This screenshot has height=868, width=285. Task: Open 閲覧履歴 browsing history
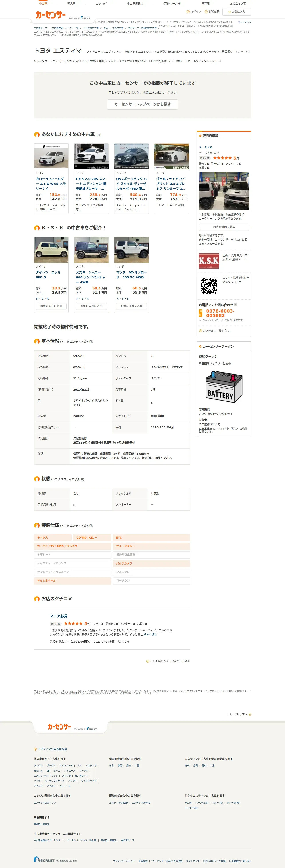(212, 12)
